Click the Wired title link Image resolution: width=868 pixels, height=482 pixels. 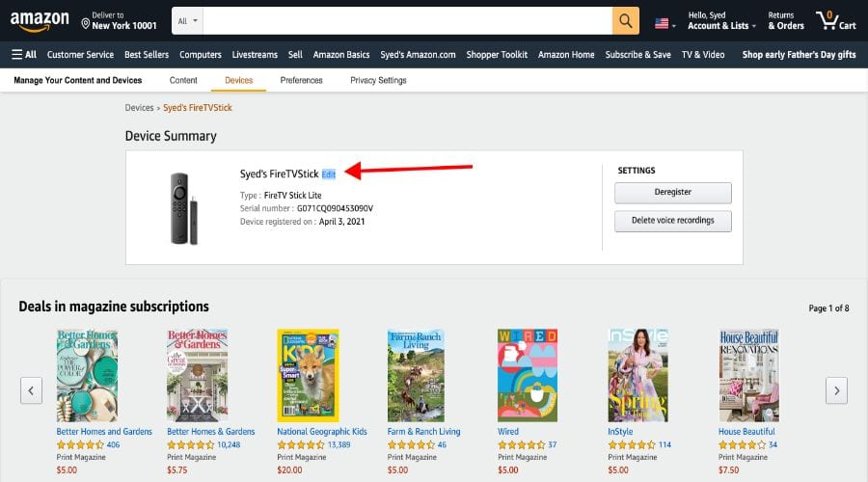coord(508,432)
